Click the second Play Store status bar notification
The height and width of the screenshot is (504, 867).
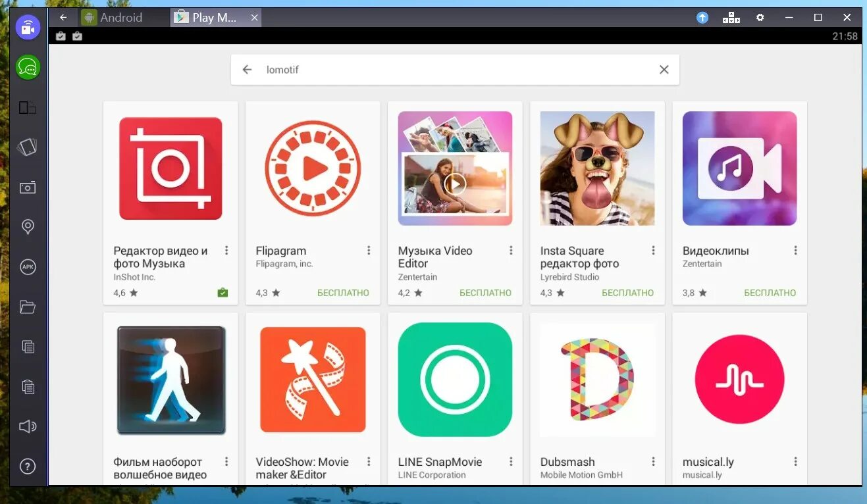(77, 36)
